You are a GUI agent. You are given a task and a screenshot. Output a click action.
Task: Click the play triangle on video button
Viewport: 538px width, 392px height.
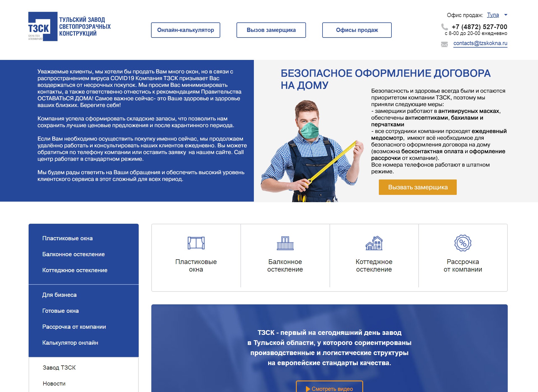point(308,389)
